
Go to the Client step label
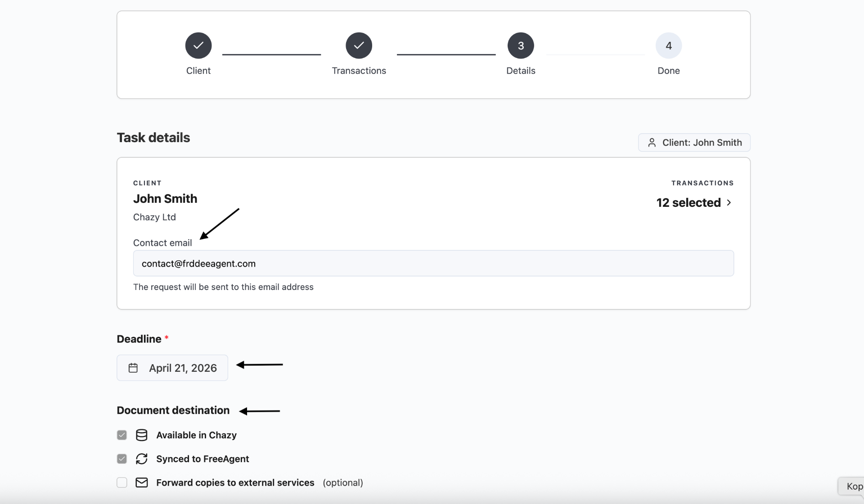click(x=198, y=71)
